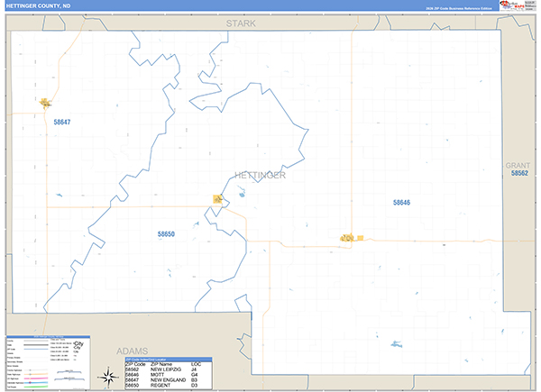Select the 58650 ZIP code label

coord(166,234)
